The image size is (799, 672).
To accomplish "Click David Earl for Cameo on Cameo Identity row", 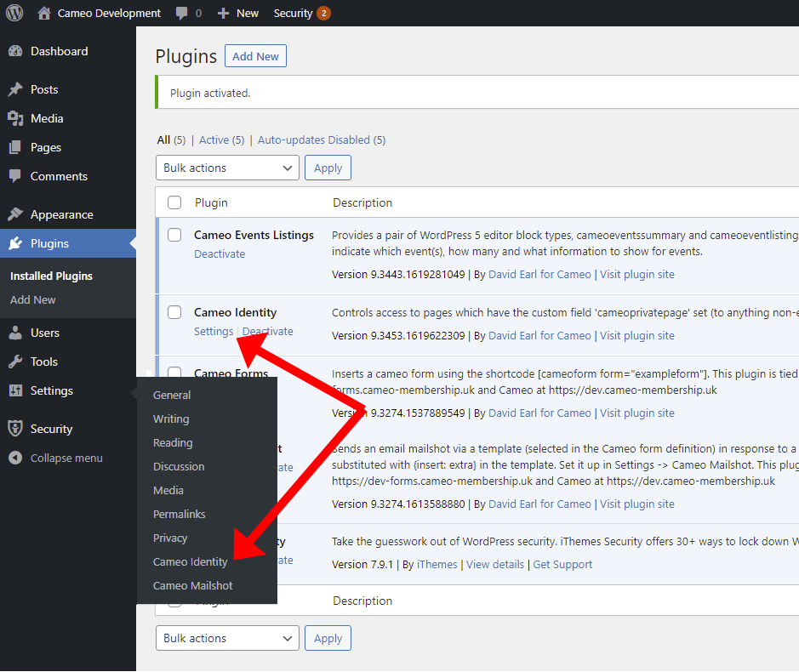I will click(x=539, y=336).
